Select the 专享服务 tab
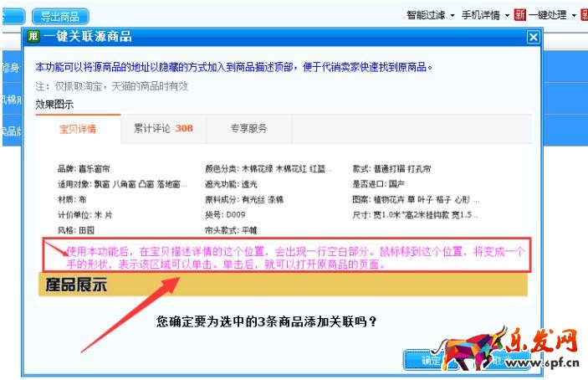The width and height of the screenshot is (588, 380). tap(248, 128)
